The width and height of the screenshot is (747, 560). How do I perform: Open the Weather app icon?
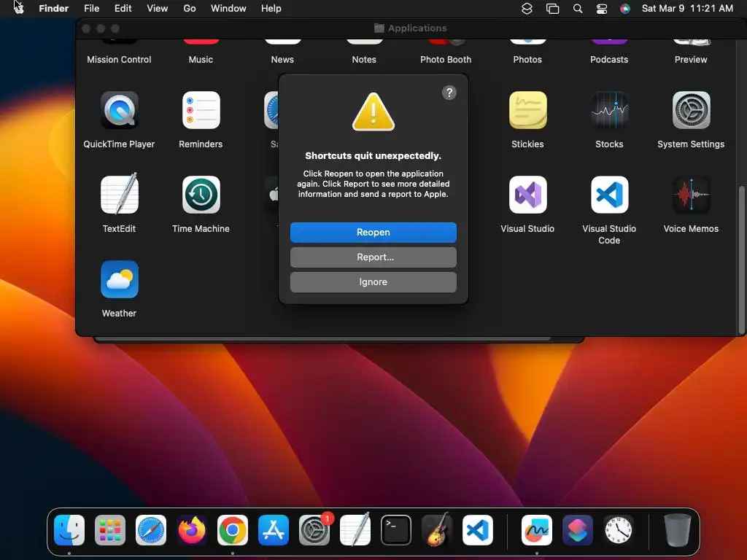point(119,279)
